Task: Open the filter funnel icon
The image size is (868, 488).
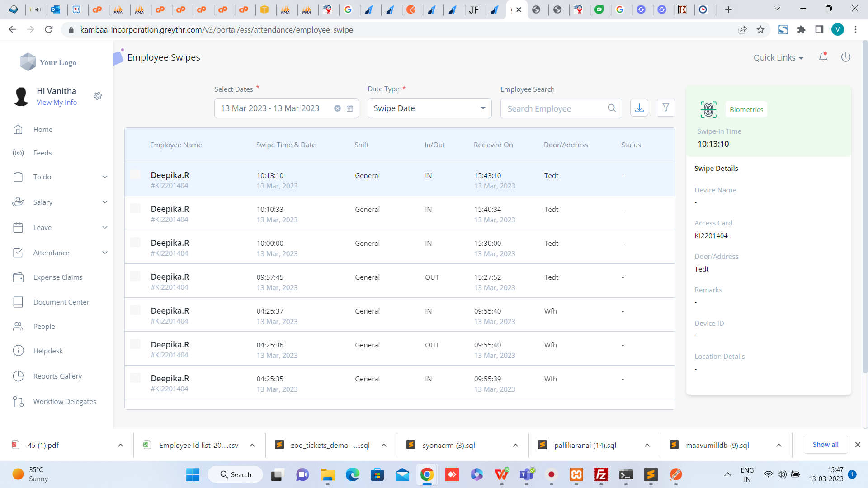Action: 665,108
